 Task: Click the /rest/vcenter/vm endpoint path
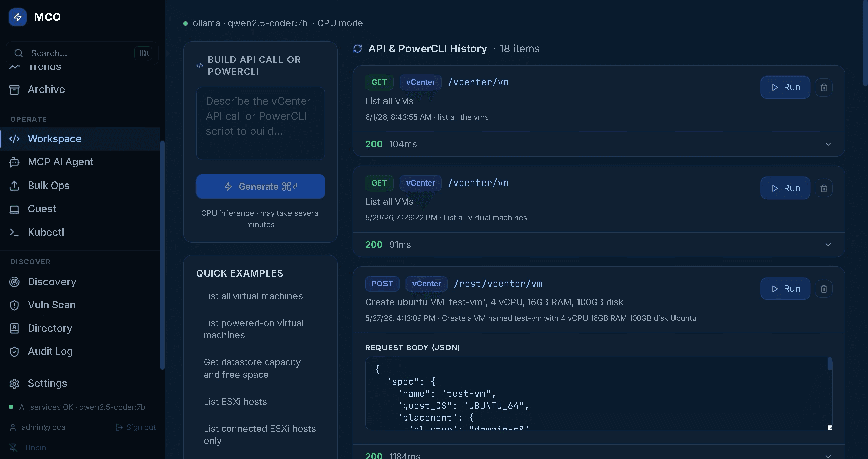coord(498,284)
